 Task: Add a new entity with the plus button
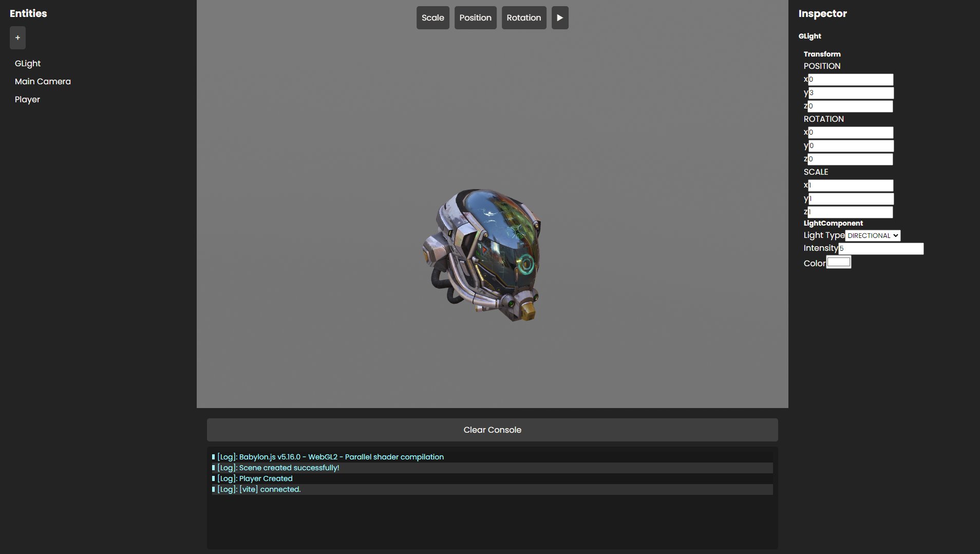[17, 38]
